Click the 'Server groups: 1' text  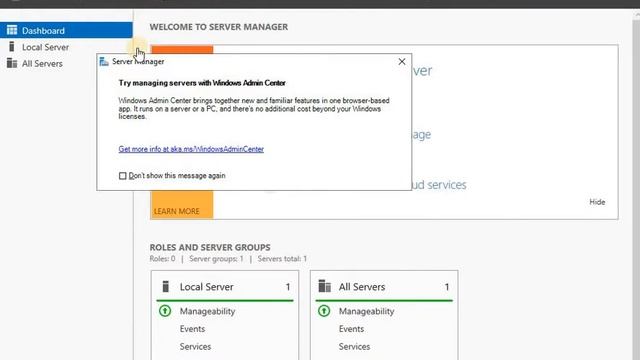[216, 259]
